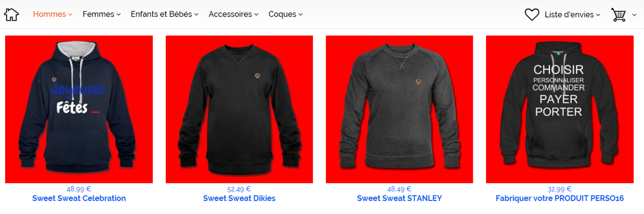Open Sweet Sweat Celebration product link
The image size is (644, 214).
click(x=79, y=198)
